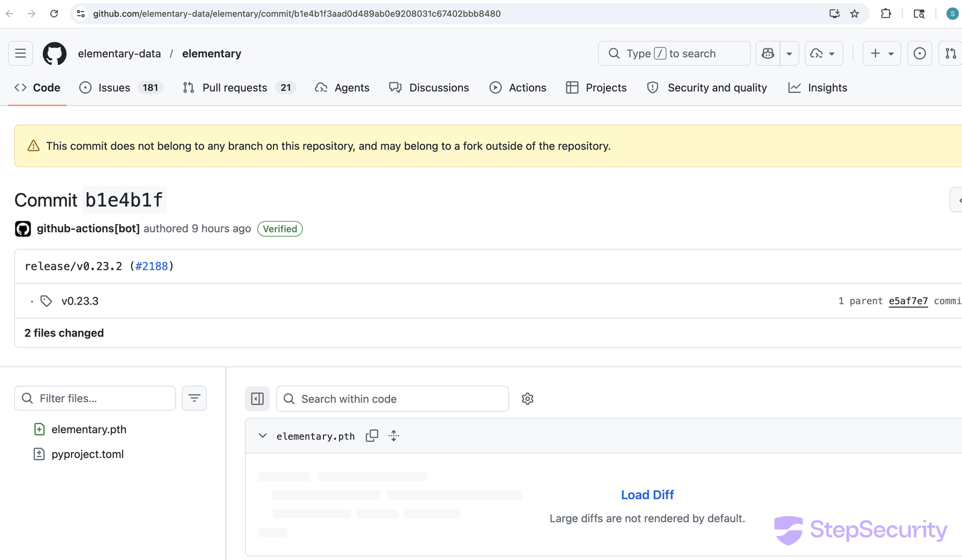Open the github-actions[bot] author link

pos(88,228)
